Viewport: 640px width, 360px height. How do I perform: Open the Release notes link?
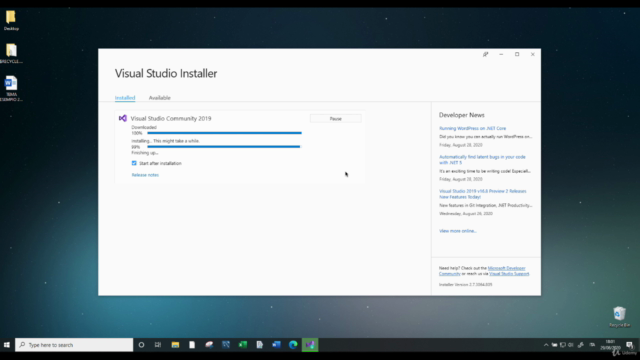coord(145,175)
